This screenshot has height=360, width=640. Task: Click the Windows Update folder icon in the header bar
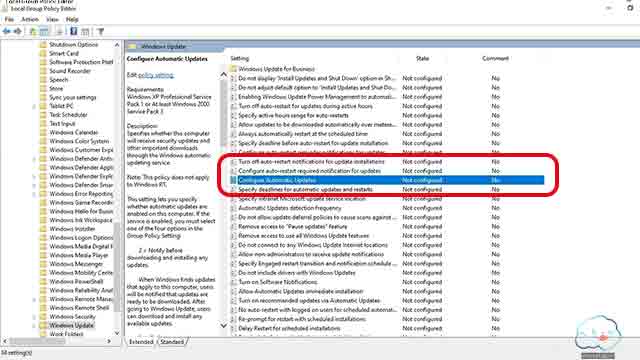pyautogui.click(x=132, y=47)
